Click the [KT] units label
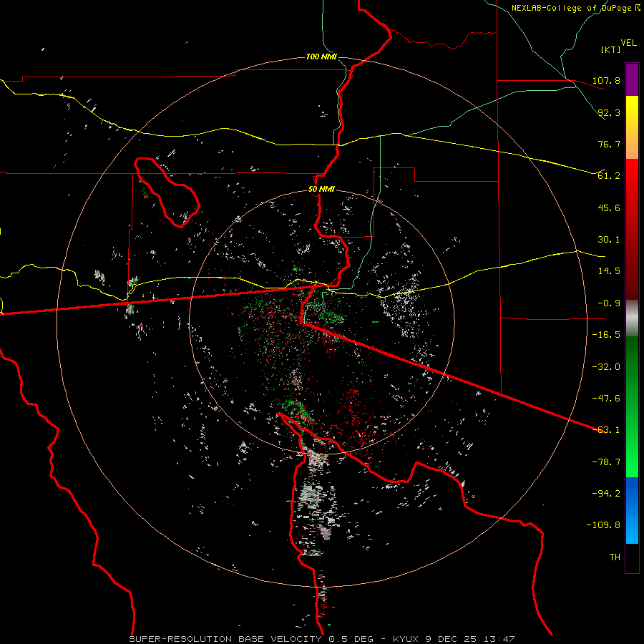 (611, 49)
